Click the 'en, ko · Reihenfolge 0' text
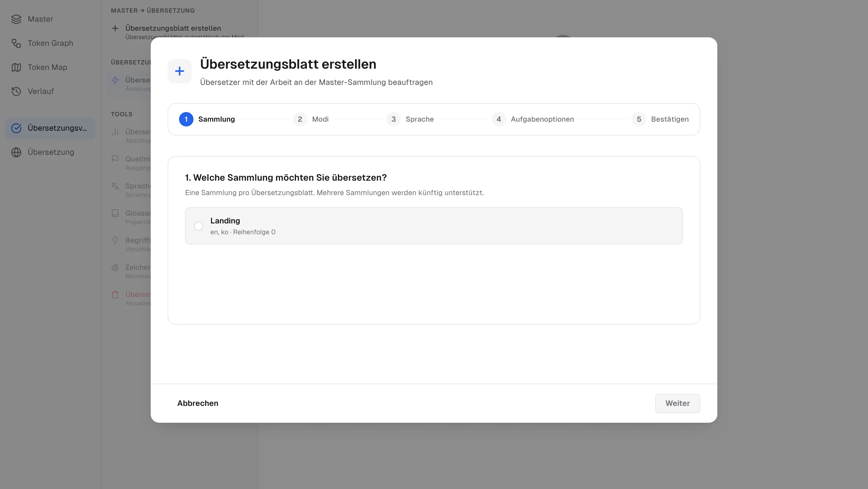 point(243,232)
